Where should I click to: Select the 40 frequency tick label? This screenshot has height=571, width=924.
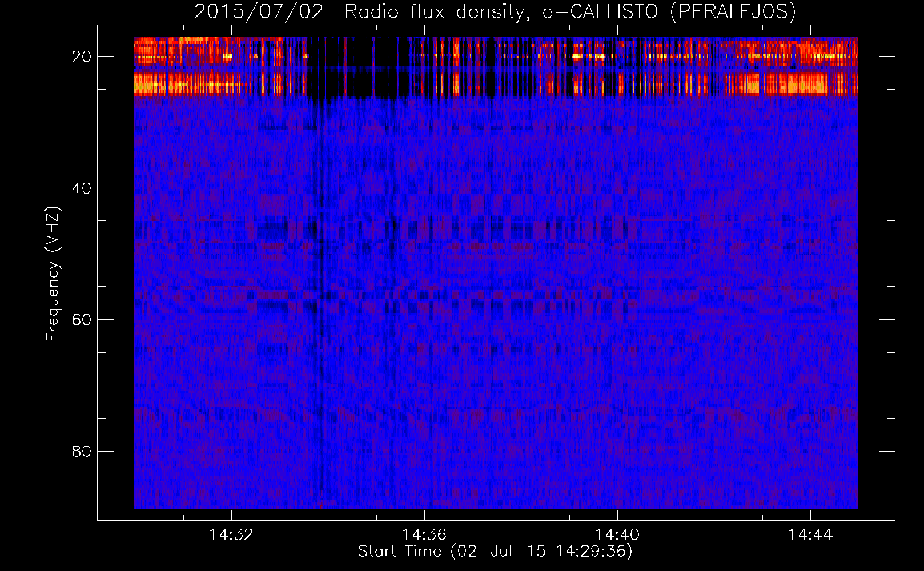[x=82, y=188]
